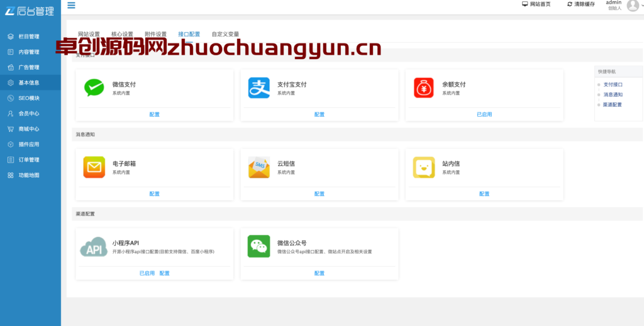This screenshot has height=326, width=644.
Task: Click 已启用 under 小程序API
Action: pos(147,273)
